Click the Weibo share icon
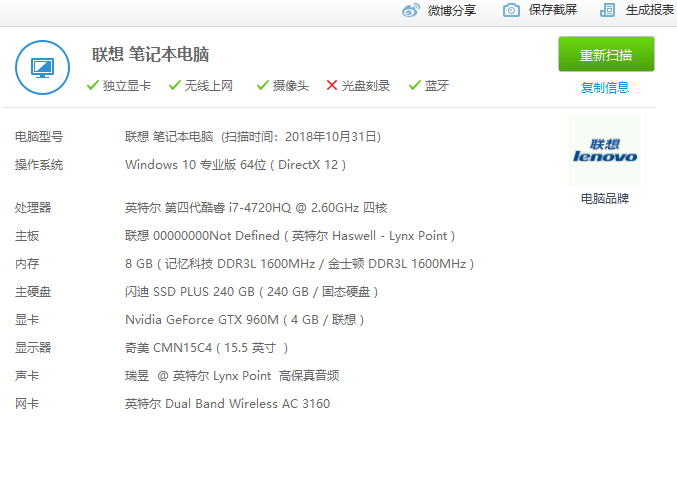 pos(411,10)
